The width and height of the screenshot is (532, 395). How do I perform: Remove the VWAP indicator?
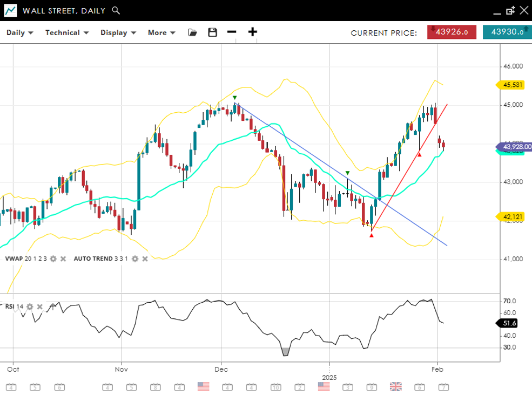point(63,259)
